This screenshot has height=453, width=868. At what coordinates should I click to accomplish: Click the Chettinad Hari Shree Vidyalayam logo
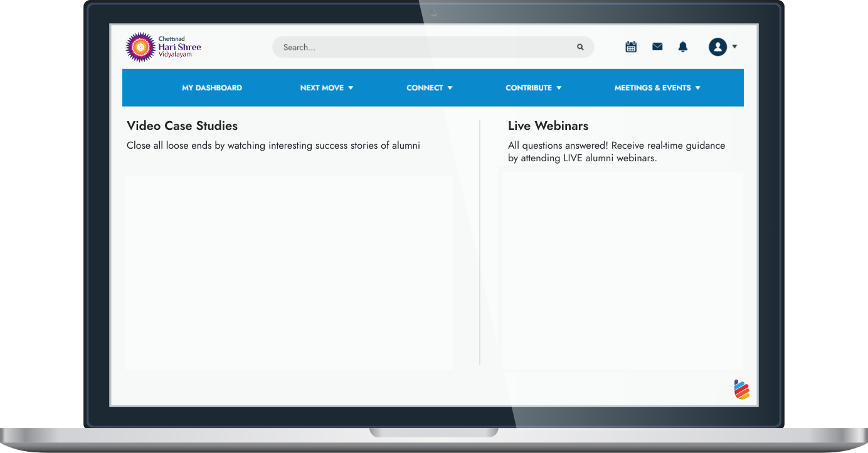pos(163,47)
